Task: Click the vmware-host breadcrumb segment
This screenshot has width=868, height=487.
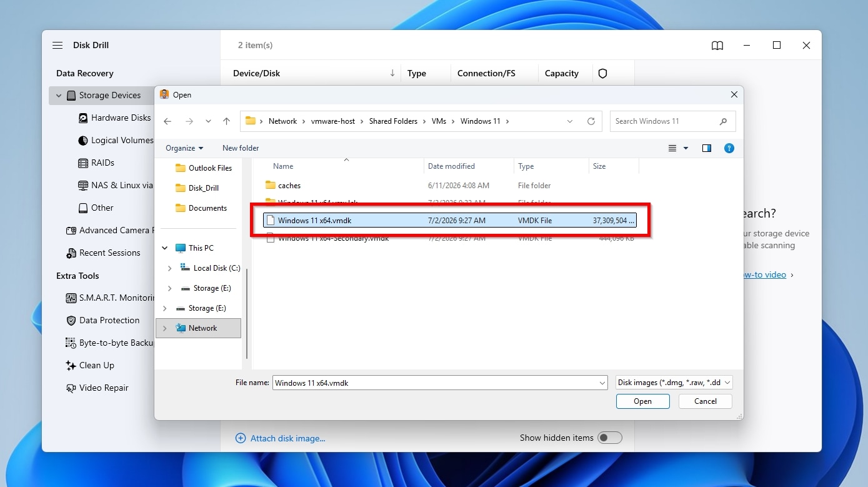Action: coord(332,121)
